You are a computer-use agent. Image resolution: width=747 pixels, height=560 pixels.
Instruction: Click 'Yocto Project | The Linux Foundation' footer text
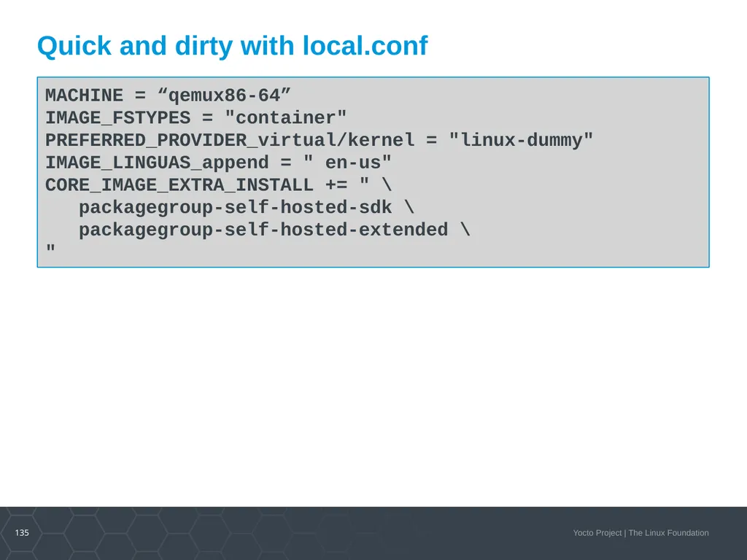(640, 533)
